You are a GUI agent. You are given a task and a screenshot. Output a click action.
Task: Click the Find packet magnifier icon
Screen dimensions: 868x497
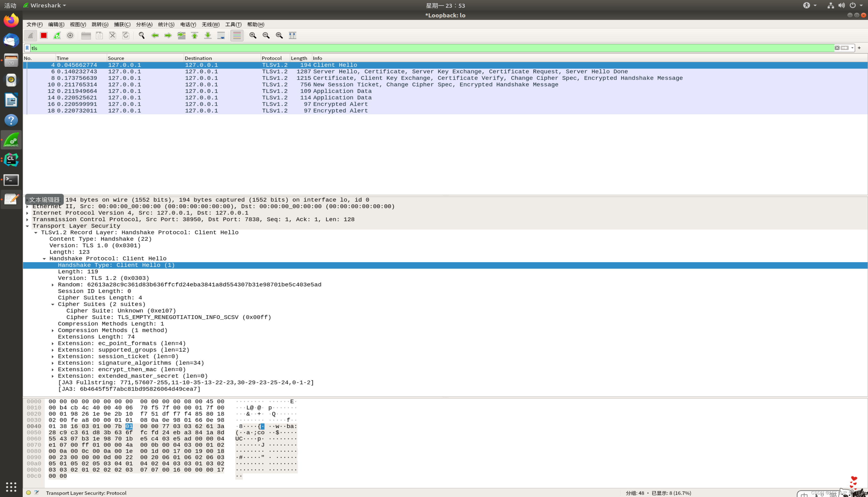tap(142, 36)
